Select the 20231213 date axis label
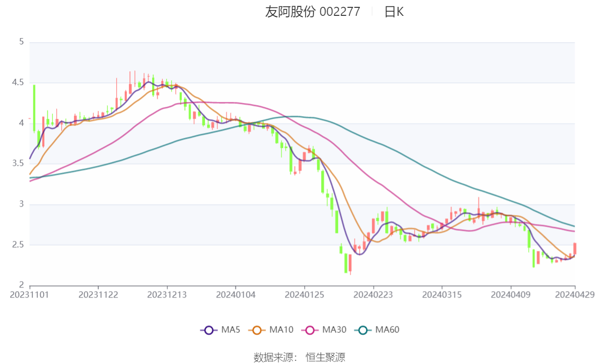Screen dimensions: 599x364 [x=167, y=294]
